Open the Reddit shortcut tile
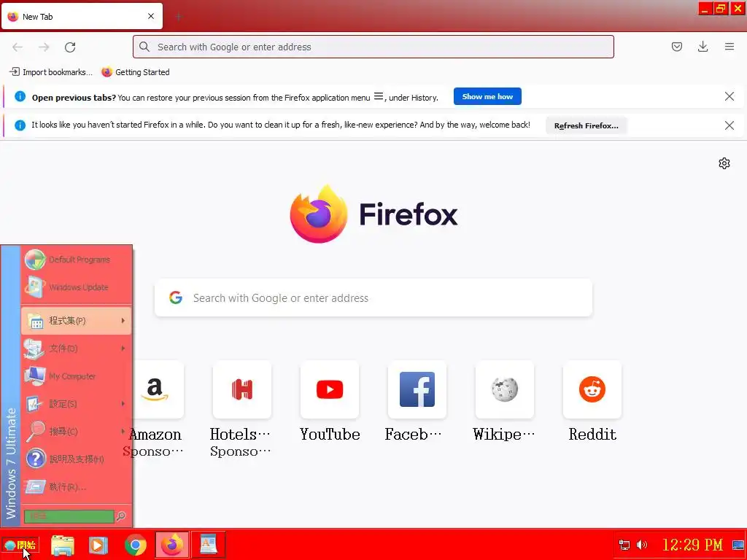747x560 pixels. (592, 389)
